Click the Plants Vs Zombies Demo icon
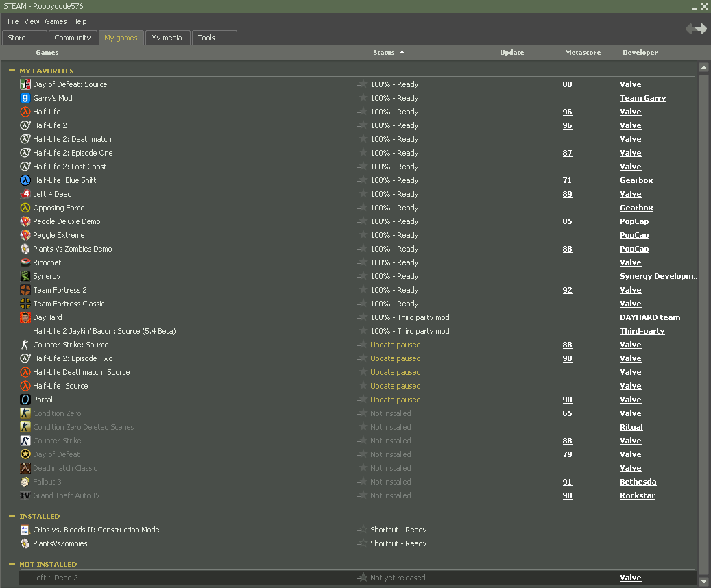This screenshot has height=588, width=711. [x=25, y=249]
